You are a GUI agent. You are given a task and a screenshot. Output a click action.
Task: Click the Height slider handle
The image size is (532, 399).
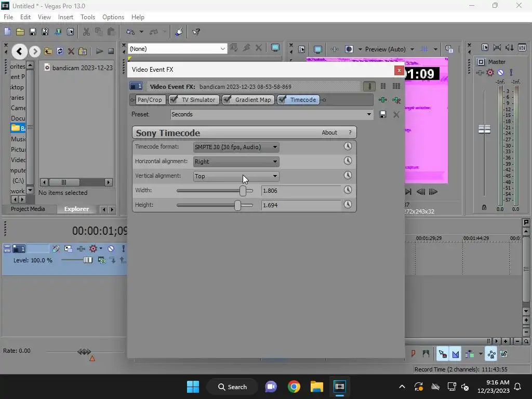[237, 205]
